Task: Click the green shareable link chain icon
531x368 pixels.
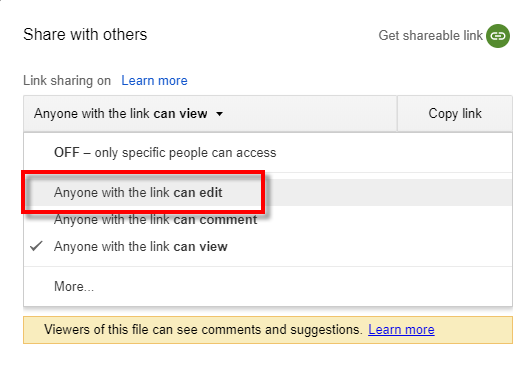Action: coord(498,36)
